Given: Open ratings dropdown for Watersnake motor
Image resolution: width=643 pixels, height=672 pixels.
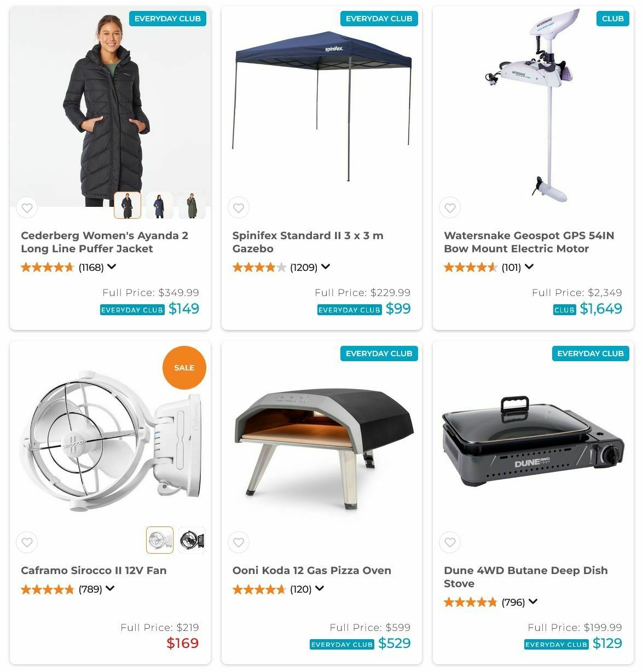Looking at the screenshot, I should (529, 267).
